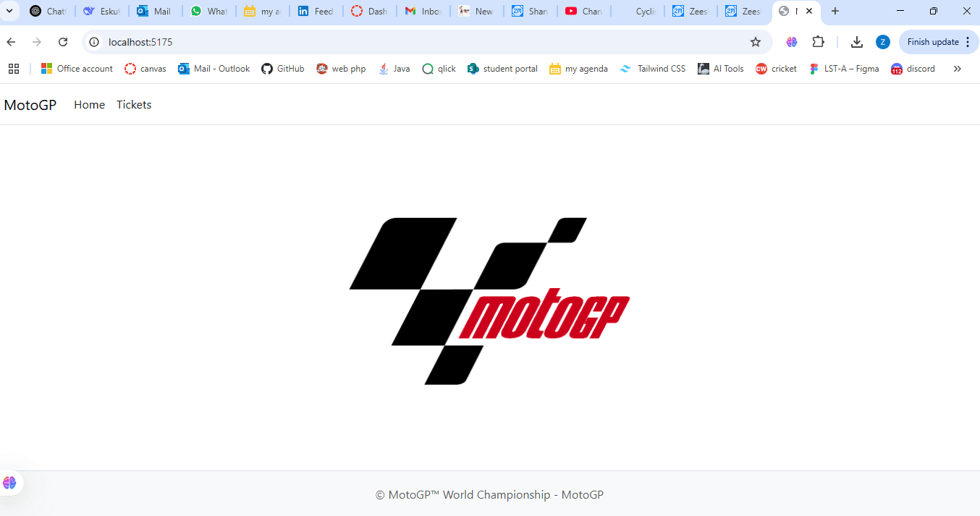
Task: Click the address bar showing localhost:5175
Action: (427, 42)
